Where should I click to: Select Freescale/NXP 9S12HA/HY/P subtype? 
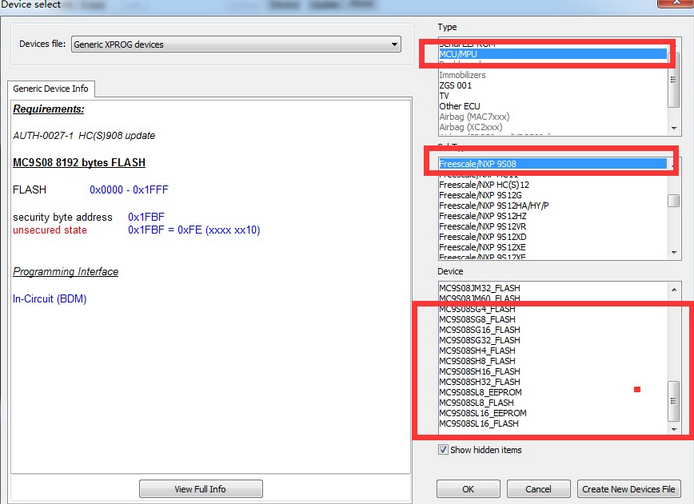[x=552, y=205]
